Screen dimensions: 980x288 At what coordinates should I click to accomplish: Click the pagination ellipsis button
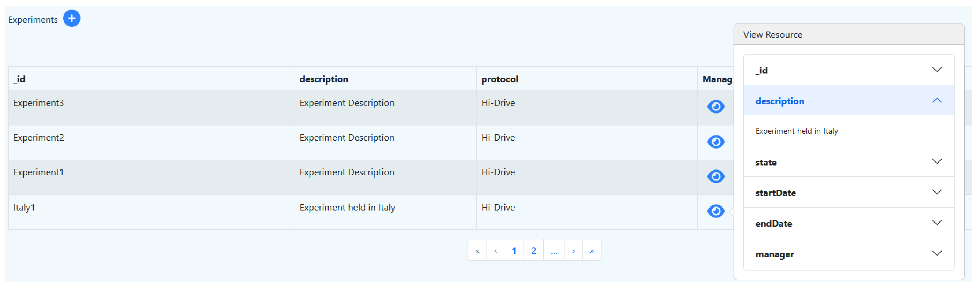pos(554,251)
